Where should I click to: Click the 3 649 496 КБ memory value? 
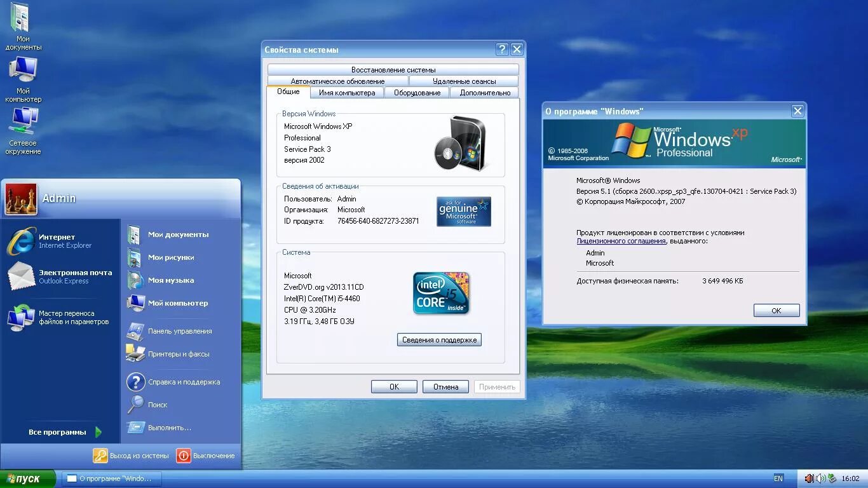(722, 281)
